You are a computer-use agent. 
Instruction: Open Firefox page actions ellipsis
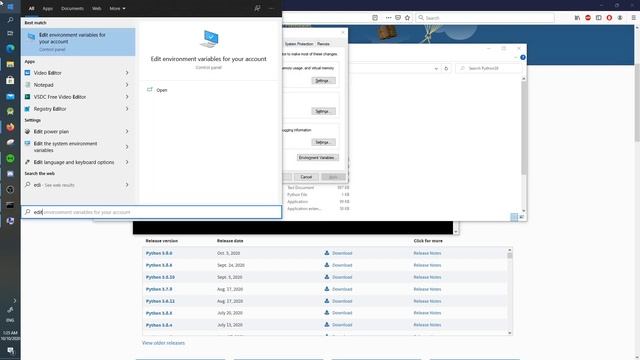pyautogui.click(x=389, y=18)
